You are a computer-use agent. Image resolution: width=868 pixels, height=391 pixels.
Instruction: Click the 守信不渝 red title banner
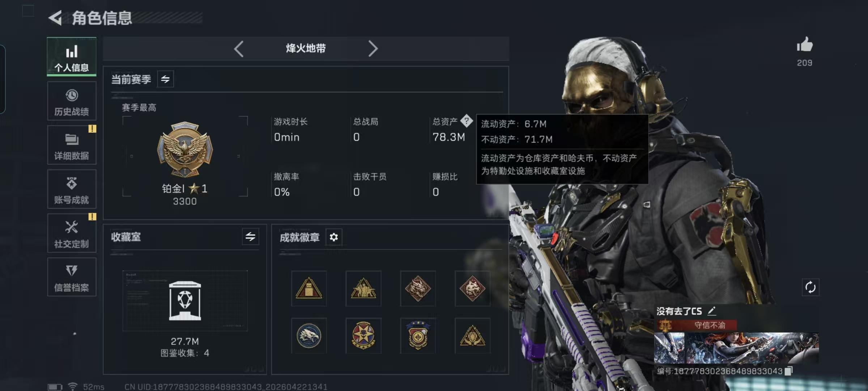tap(697, 325)
